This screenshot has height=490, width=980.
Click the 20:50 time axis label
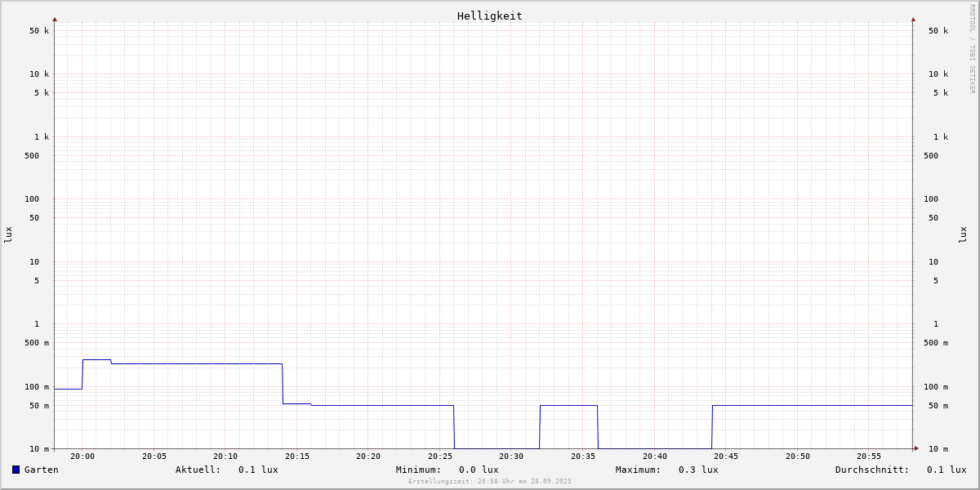pyautogui.click(x=798, y=457)
